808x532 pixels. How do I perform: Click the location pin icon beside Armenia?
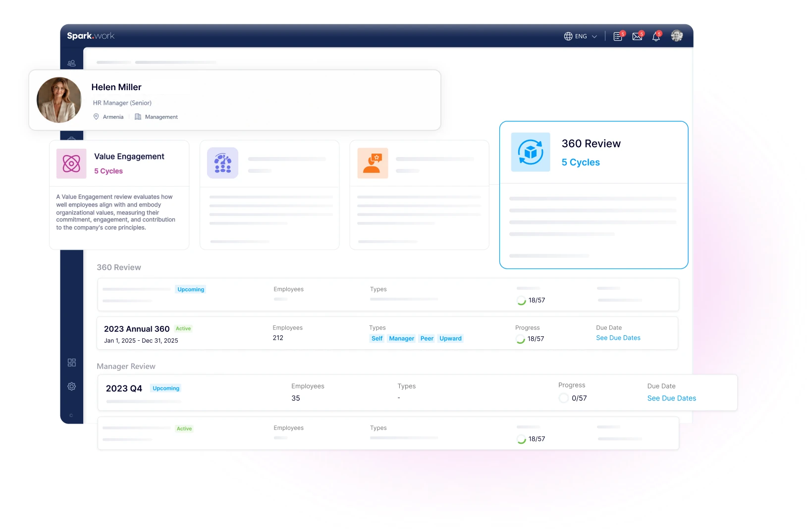tap(96, 117)
